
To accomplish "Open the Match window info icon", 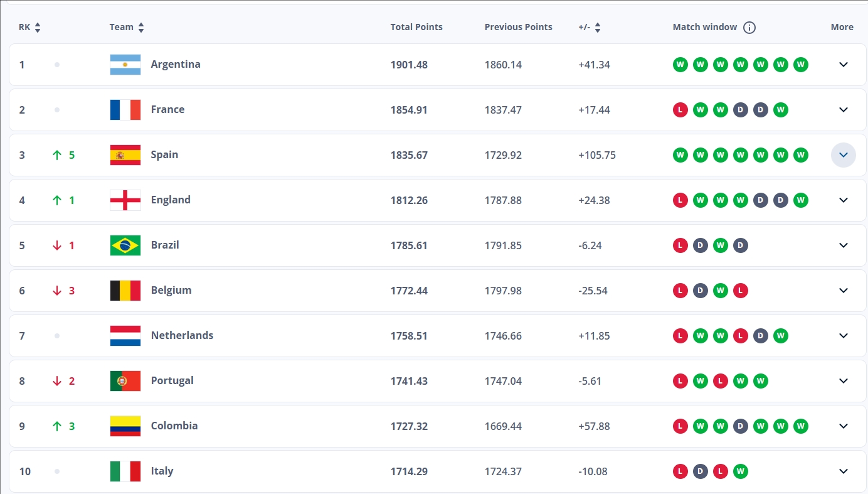I will coord(749,28).
